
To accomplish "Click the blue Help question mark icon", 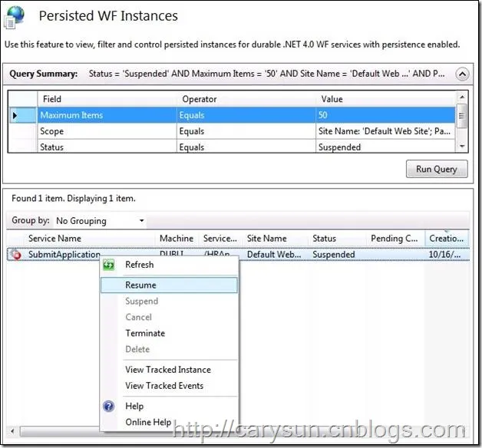I will point(109,407).
